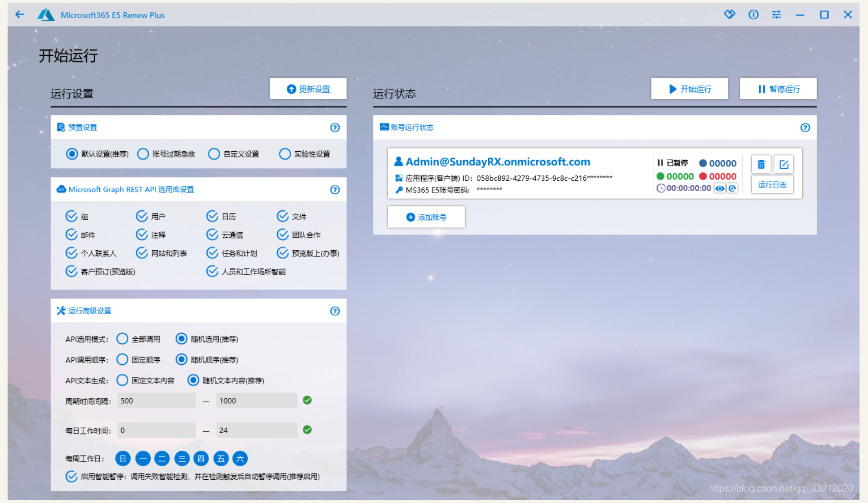Go back using the arrow icon
This screenshot has width=868, height=503.
tap(20, 14)
